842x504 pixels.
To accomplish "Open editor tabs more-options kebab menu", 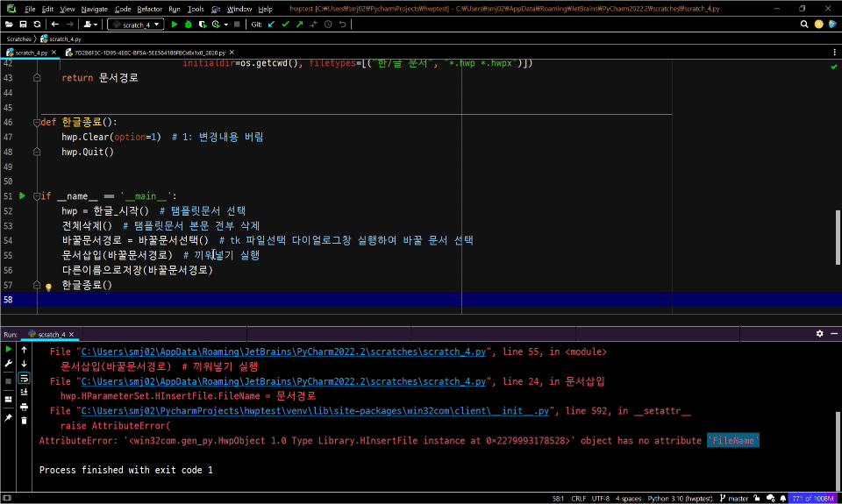I will coord(834,53).
